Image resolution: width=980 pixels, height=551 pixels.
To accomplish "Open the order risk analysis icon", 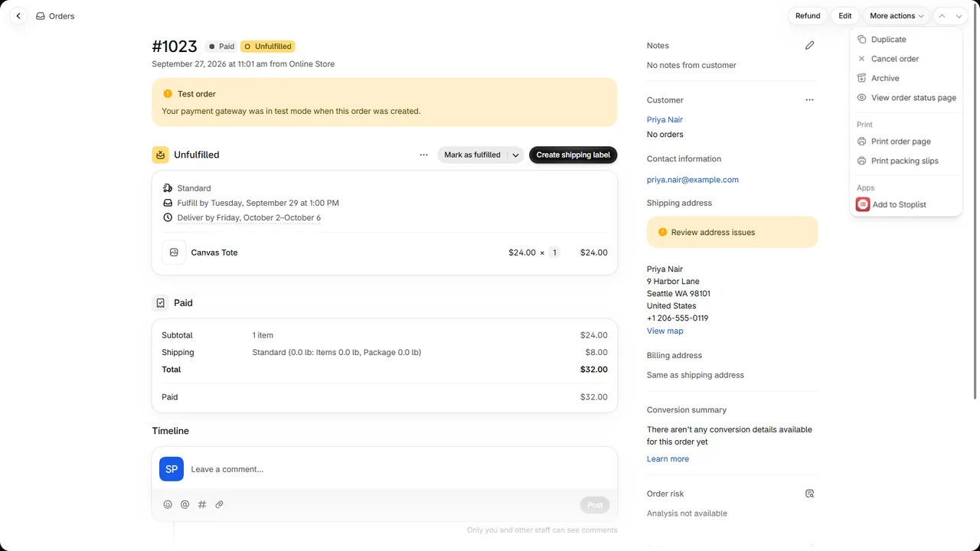I will (809, 494).
